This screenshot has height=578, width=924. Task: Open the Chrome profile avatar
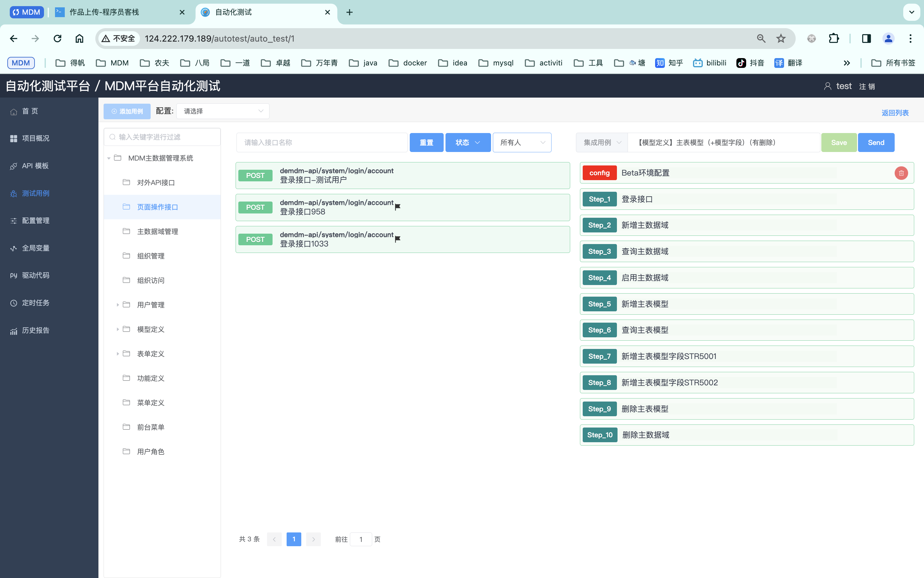[x=888, y=39]
